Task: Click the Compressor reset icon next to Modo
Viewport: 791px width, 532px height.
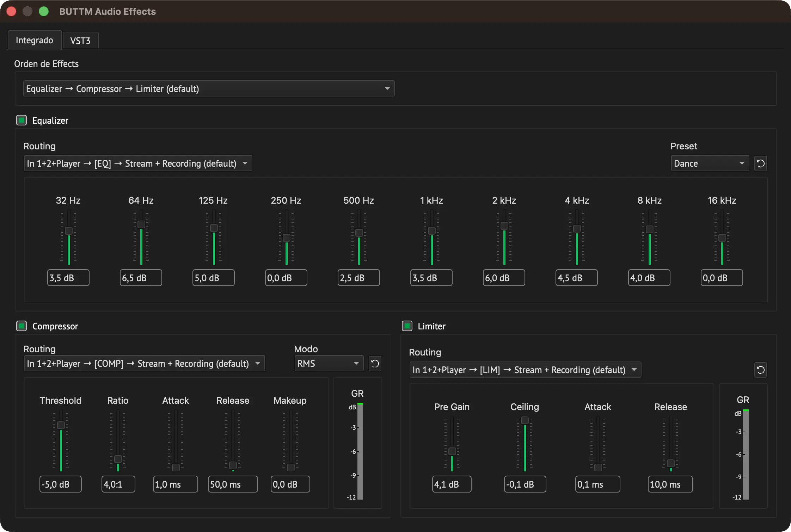Action: [x=375, y=364]
